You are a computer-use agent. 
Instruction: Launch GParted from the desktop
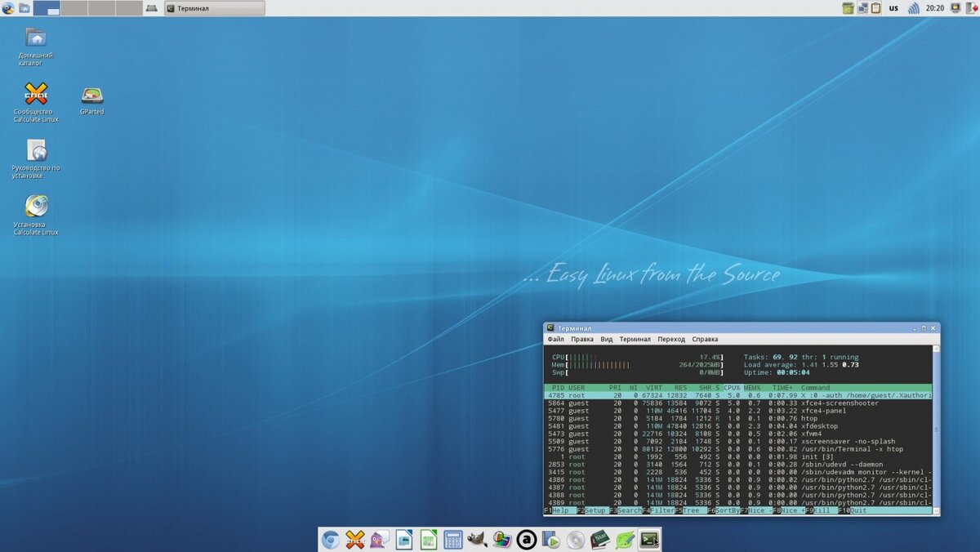pos(91,94)
